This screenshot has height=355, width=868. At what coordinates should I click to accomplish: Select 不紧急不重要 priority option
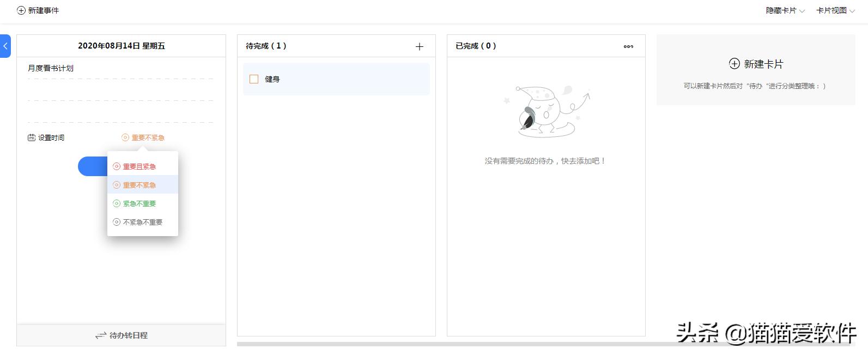click(143, 222)
